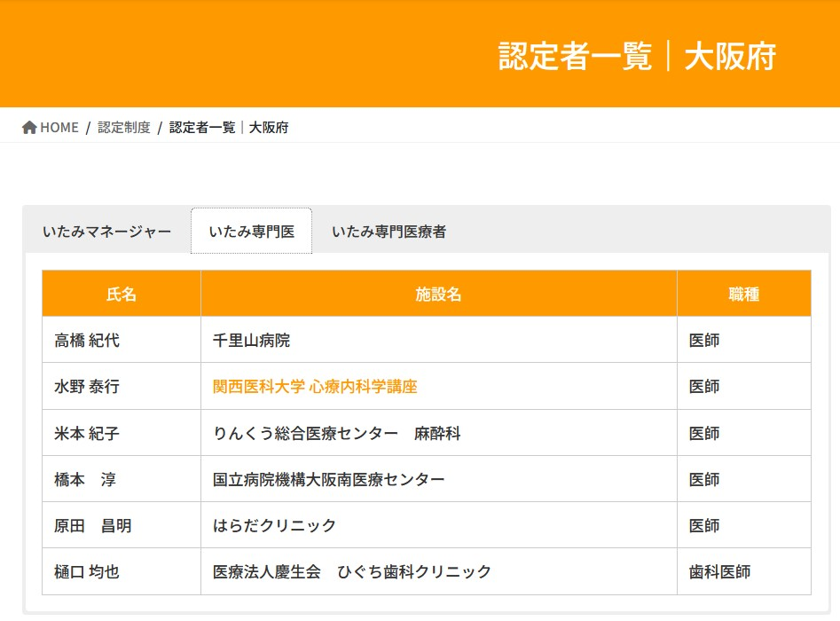Switch to the いたみマネージャー tab

[x=106, y=232]
